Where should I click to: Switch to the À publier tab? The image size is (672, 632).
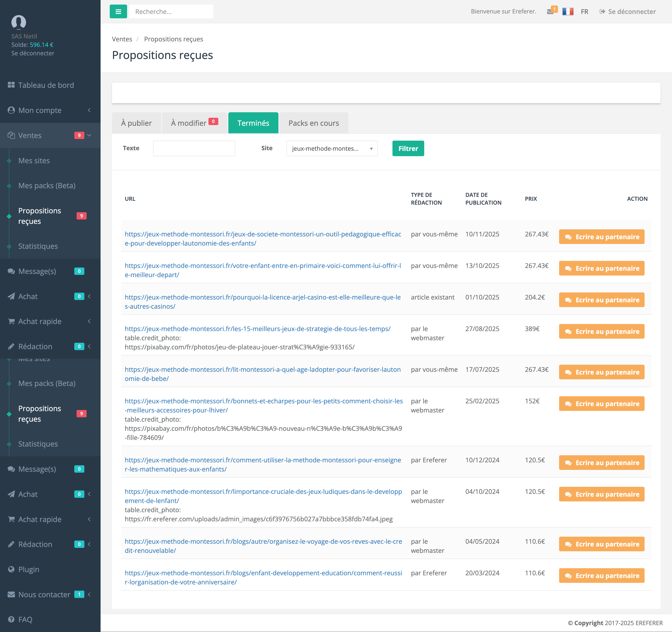point(136,123)
